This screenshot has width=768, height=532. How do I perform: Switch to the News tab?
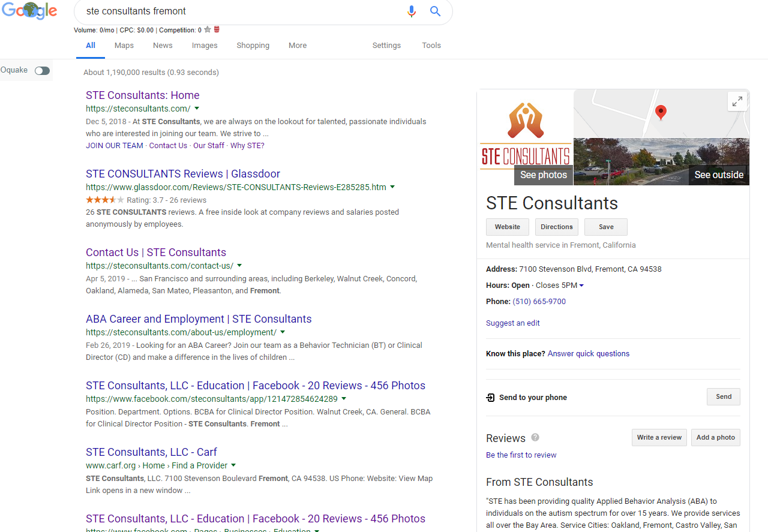(x=163, y=45)
